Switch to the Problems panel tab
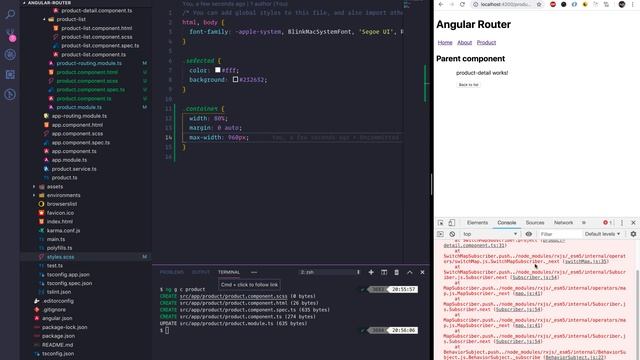 pyautogui.click(x=171, y=272)
